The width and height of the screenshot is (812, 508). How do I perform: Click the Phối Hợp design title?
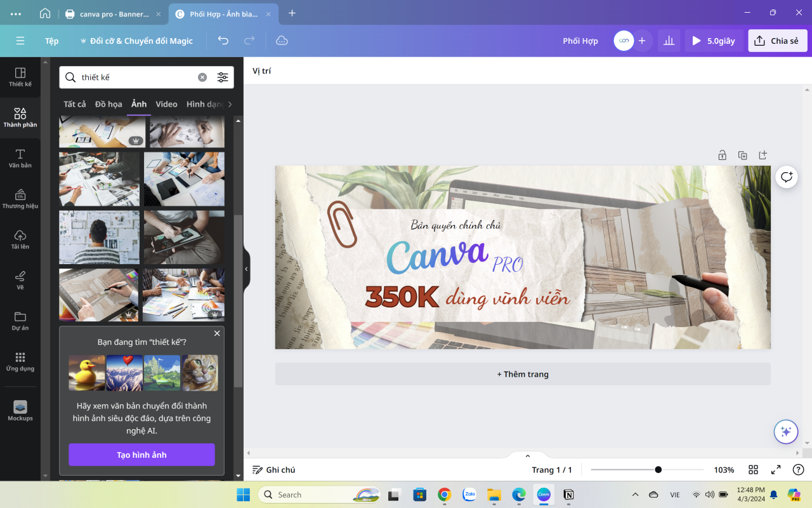(x=580, y=41)
